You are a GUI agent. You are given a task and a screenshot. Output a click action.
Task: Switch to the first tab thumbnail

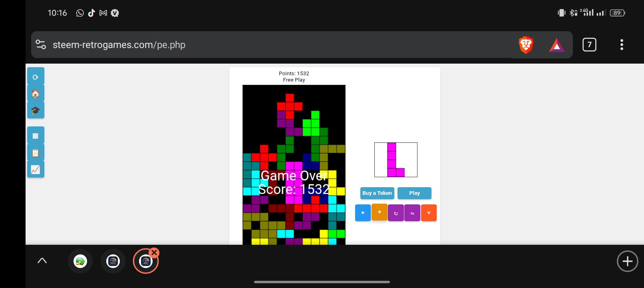[80, 261]
